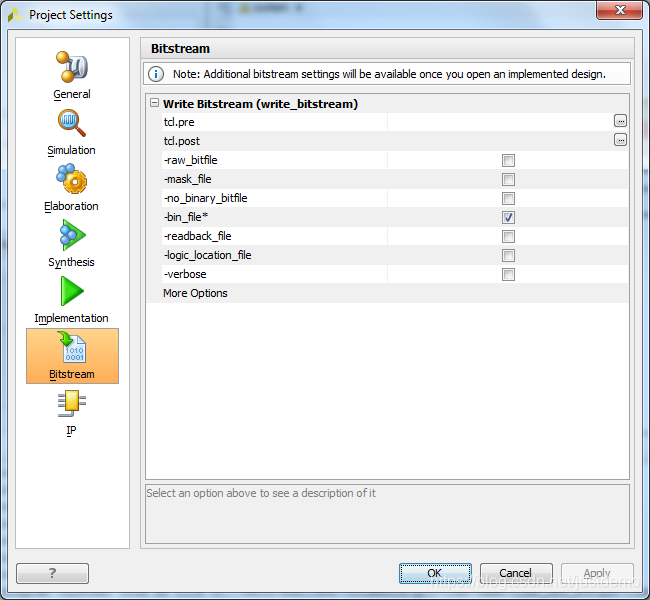
Task: Tick the -logic_location_file checkbox
Action: pyautogui.click(x=508, y=255)
